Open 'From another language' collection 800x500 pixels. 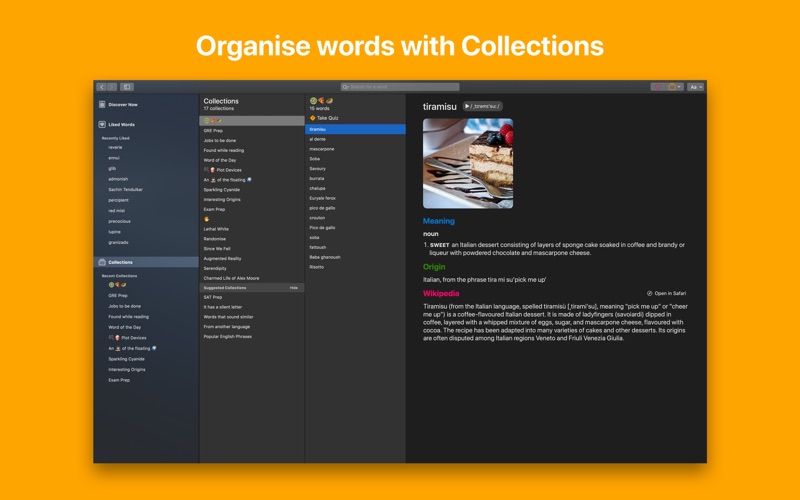pyautogui.click(x=227, y=327)
